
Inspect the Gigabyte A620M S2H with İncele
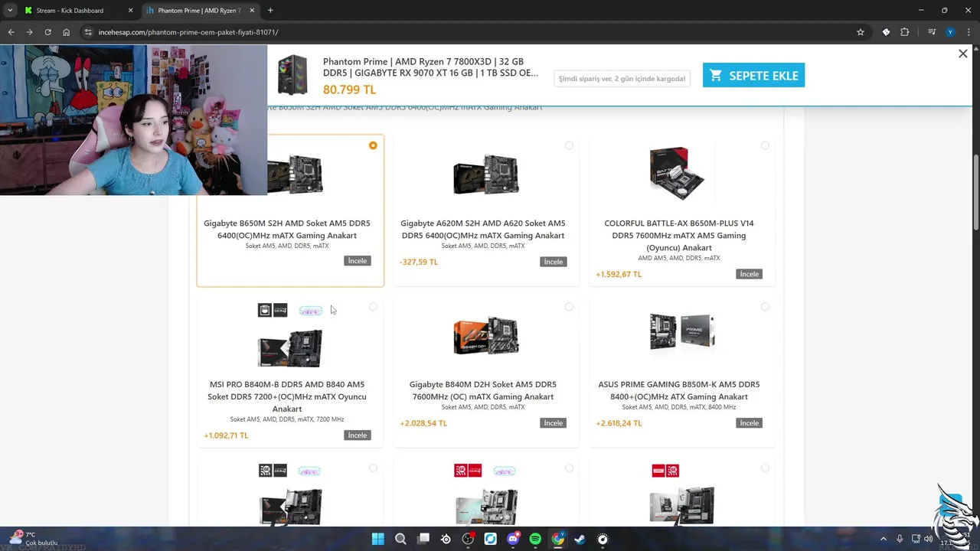[x=554, y=262]
